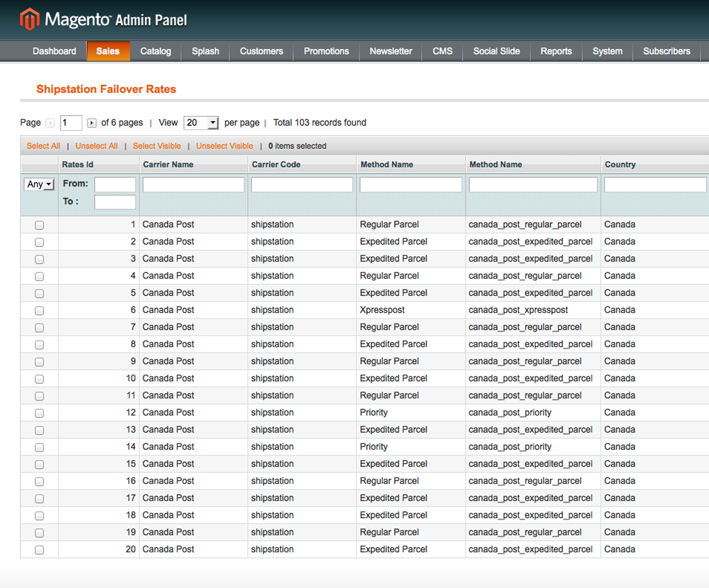Click the Select Visible link

coord(157,146)
